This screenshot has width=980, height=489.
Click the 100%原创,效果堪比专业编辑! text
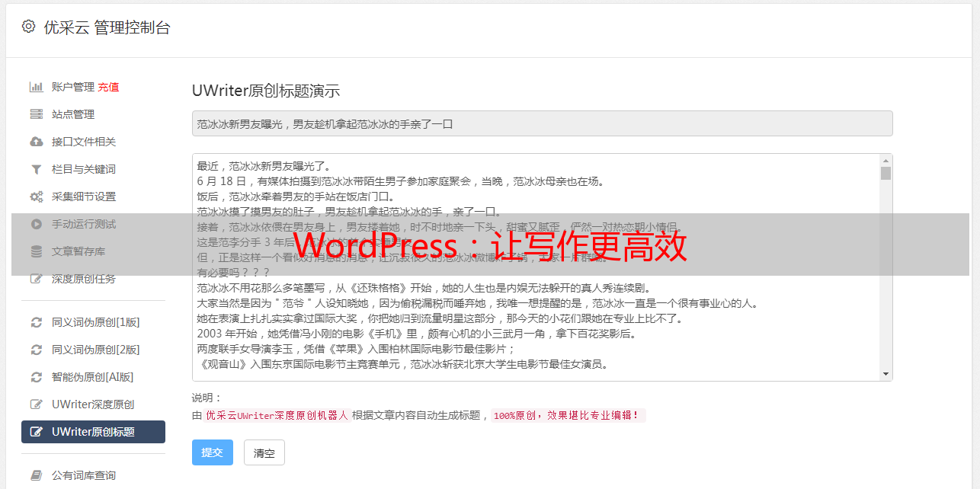click(568, 415)
